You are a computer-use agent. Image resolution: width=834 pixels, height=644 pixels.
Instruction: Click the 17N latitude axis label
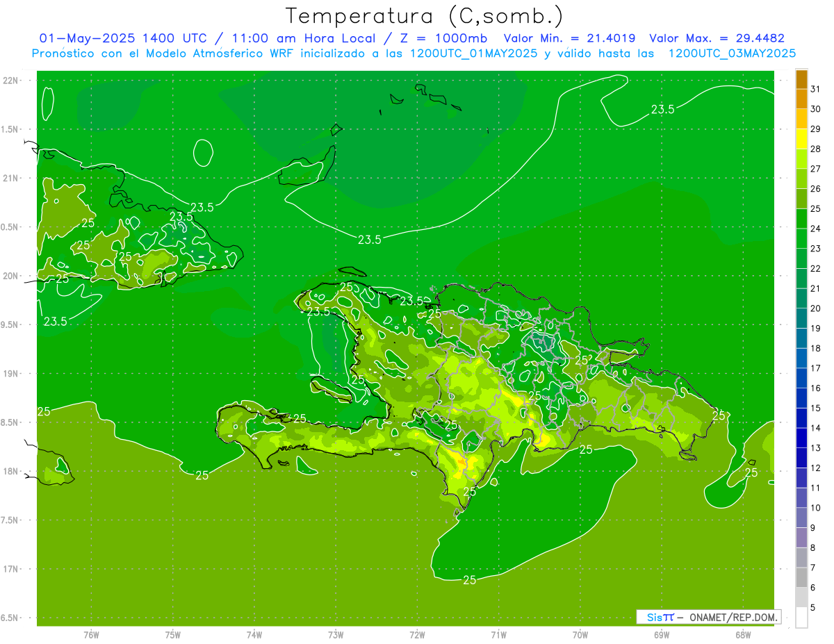(x=12, y=569)
